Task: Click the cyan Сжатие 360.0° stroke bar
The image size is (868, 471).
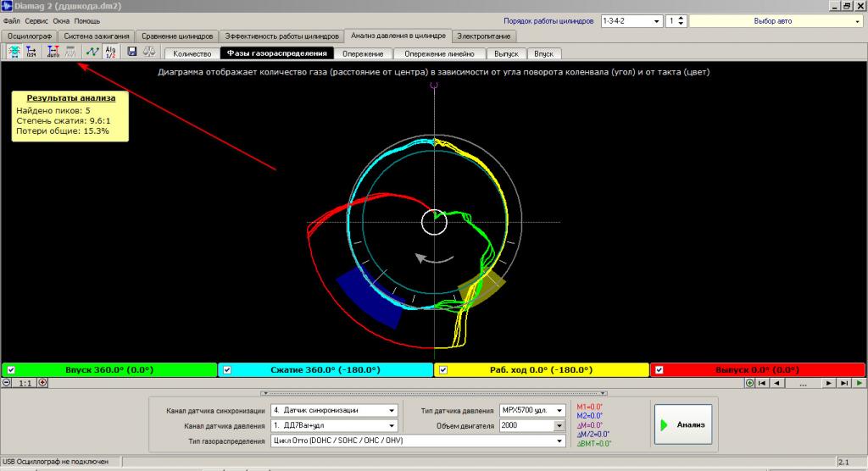Action: pos(325,369)
